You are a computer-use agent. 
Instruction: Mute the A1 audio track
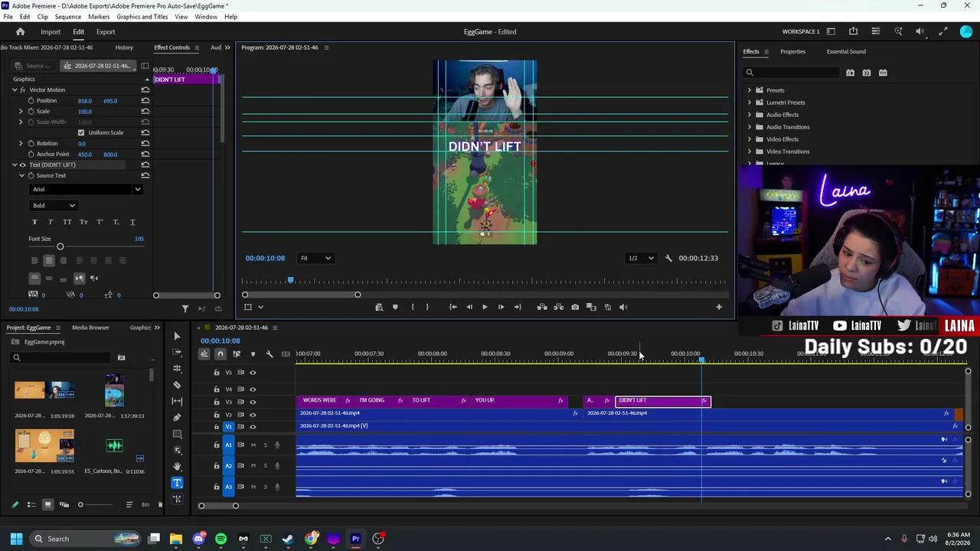253,445
